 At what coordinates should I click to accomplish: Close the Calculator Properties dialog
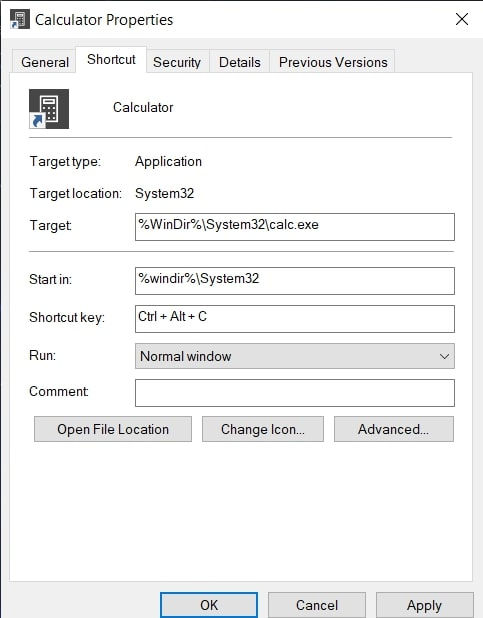(462, 19)
